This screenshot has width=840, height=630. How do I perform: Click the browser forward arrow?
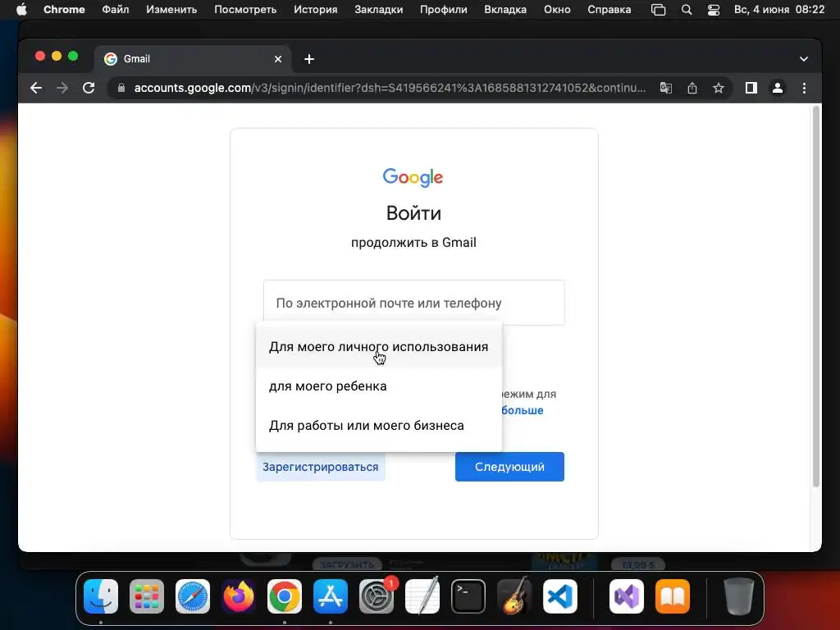pos(62,88)
